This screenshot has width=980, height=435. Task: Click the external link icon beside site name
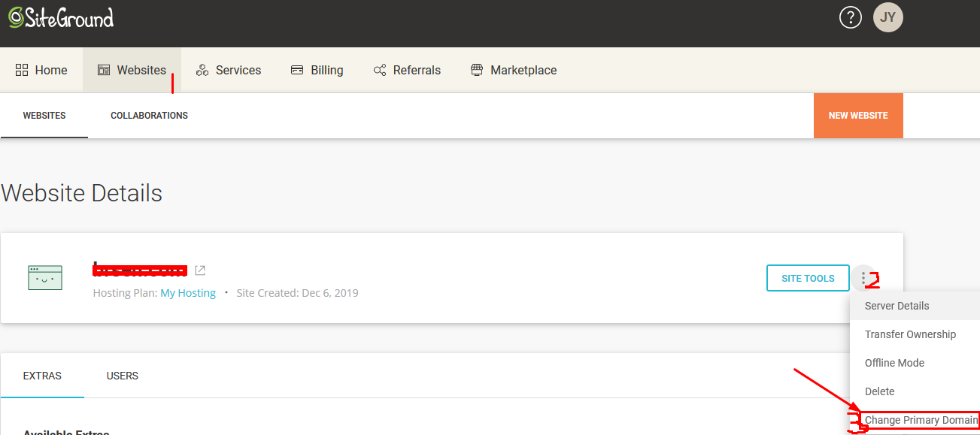click(200, 270)
